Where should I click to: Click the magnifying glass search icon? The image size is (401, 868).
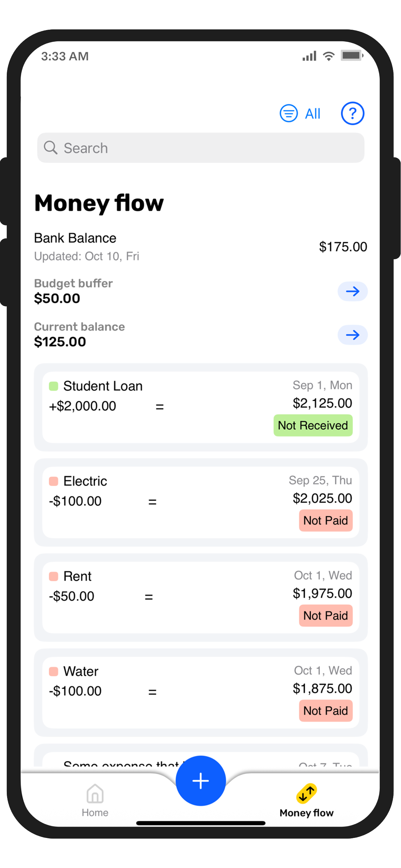pos(51,148)
